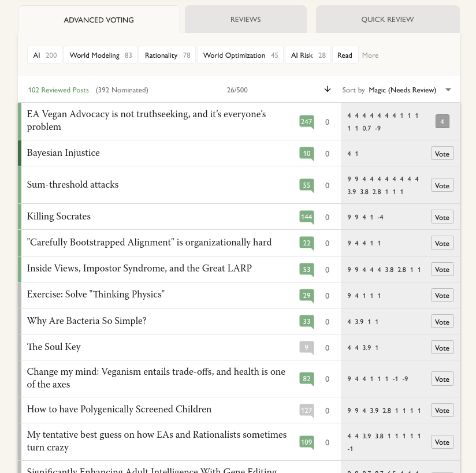Toggle the World Optimization 45 filter

pyautogui.click(x=240, y=55)
